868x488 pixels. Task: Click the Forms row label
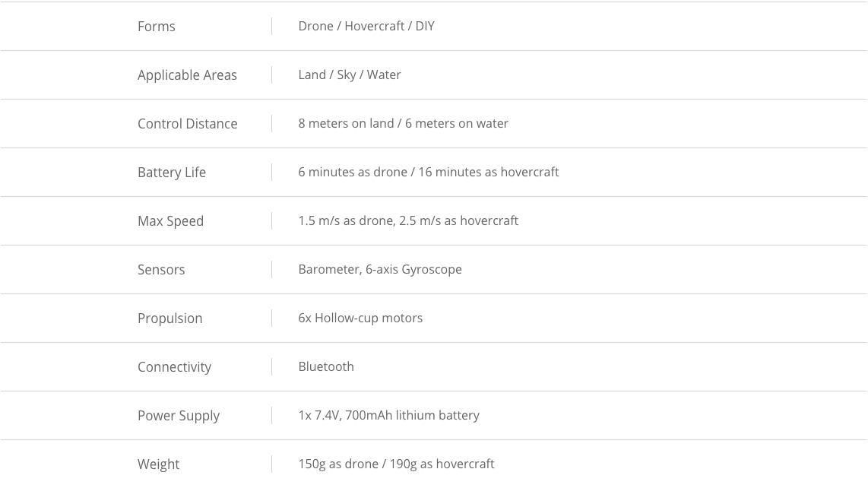point(156,27)
